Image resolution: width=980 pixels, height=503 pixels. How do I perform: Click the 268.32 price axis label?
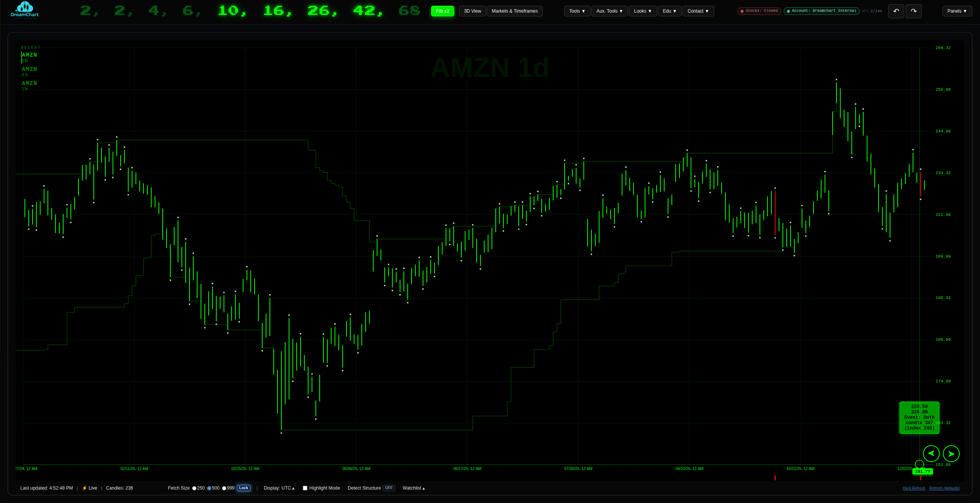click(x=943, y=48)
